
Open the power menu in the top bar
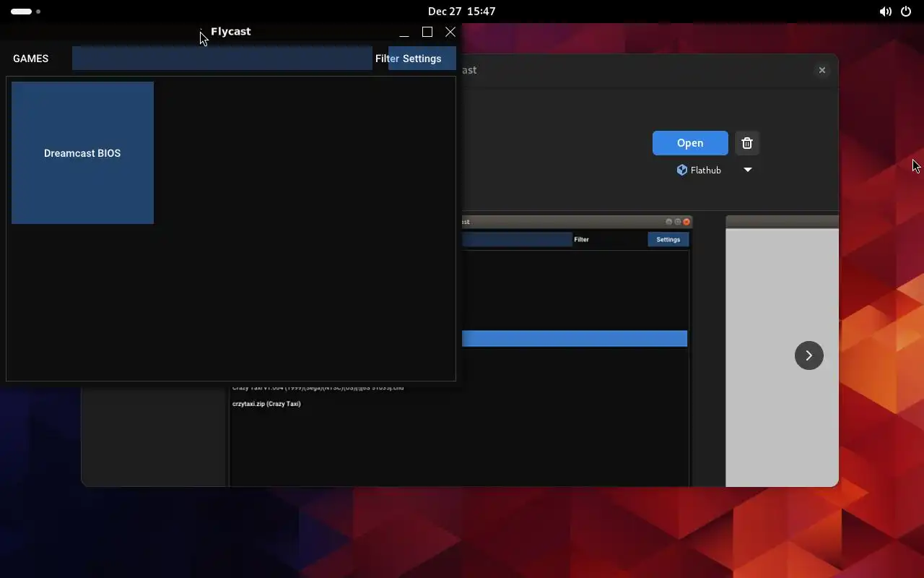click(x=906, y=12)
